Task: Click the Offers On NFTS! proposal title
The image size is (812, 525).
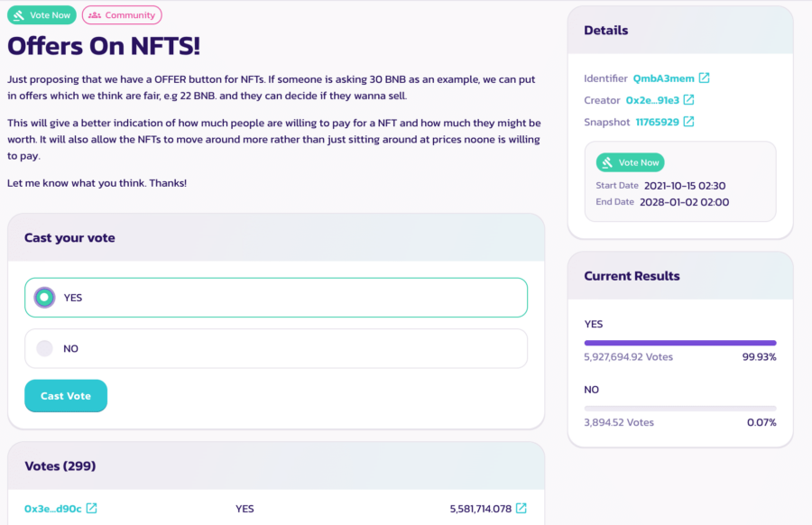Action: point(104,46)
